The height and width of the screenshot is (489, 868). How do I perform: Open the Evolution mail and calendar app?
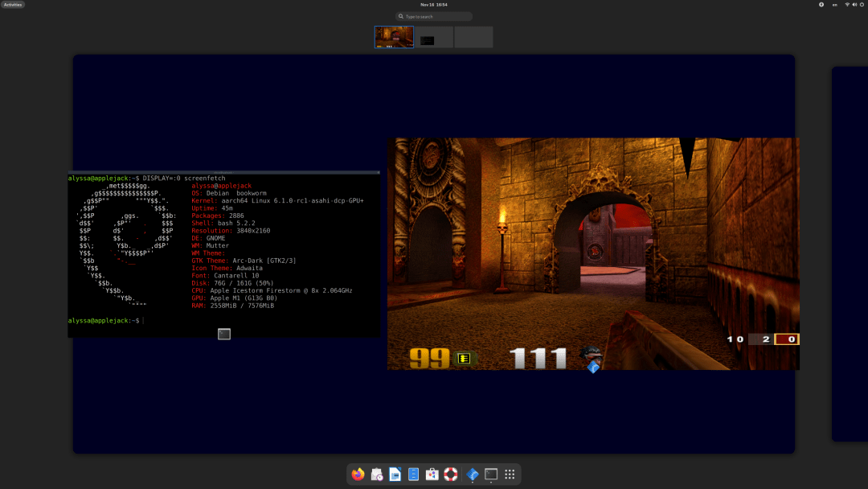tap(377, 475)
